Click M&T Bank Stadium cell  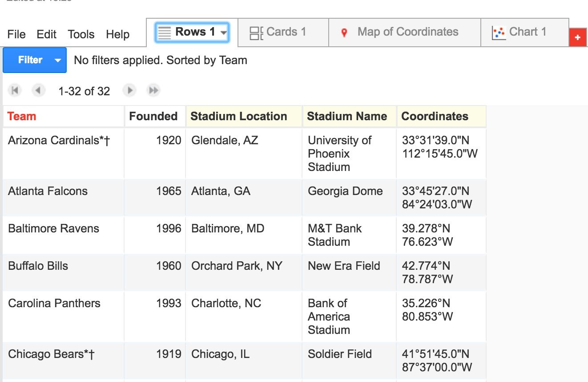[349, 236]
